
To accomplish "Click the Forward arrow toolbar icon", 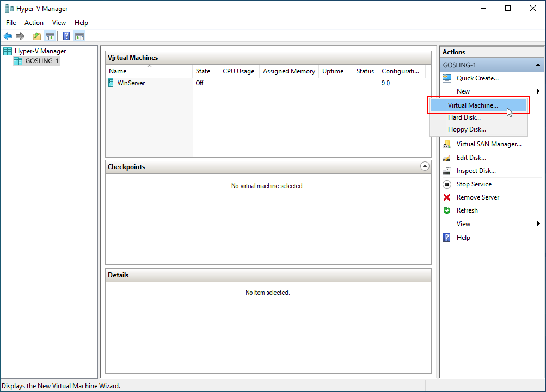I will (20, 36).
